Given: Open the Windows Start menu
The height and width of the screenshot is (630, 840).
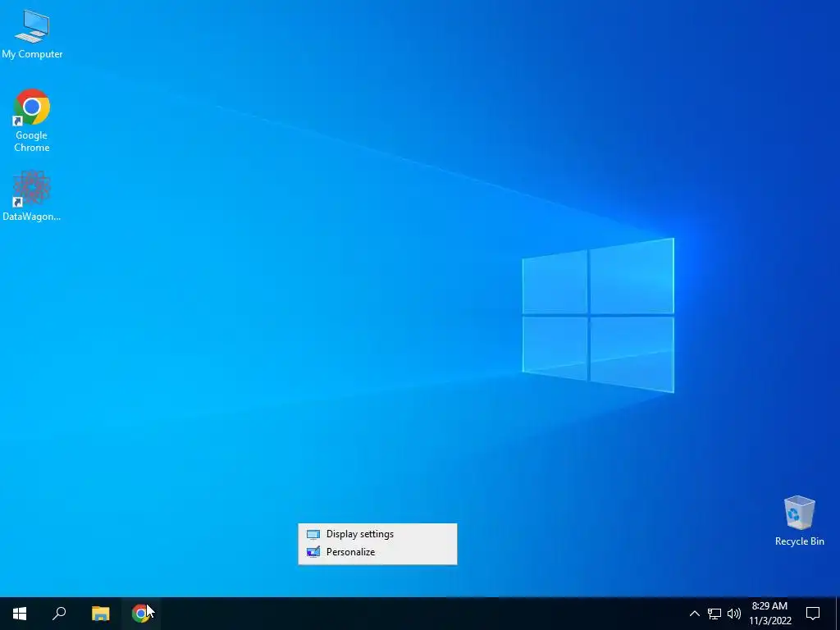Looking at the screenshot, I should coord(20,614).
